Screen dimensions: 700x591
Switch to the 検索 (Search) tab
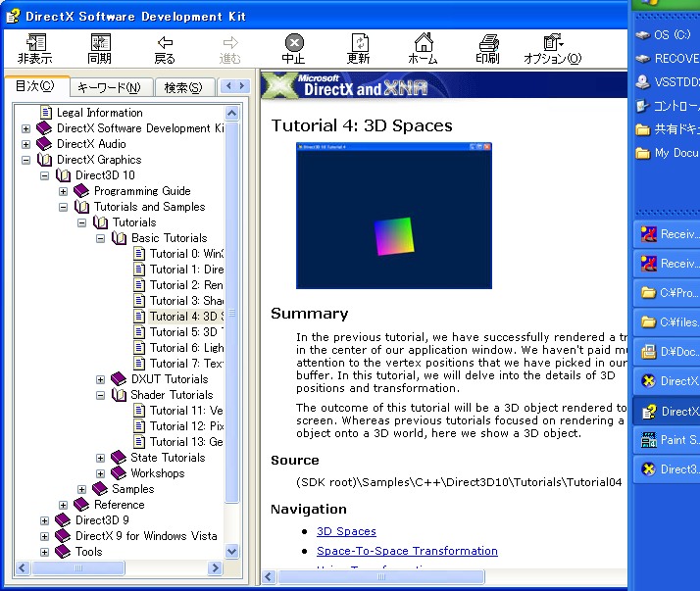pyautogui.click(x=182, y=88)
